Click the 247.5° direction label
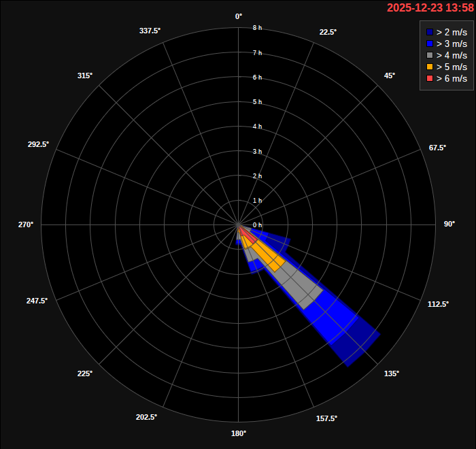This screenshot has width=476, height=449. [37, 301]
